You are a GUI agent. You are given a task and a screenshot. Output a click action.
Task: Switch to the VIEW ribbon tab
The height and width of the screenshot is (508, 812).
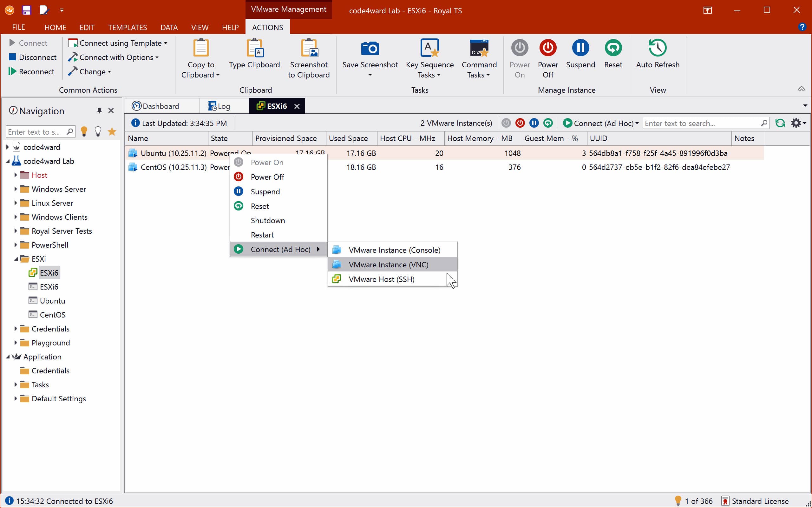point(200,27)
